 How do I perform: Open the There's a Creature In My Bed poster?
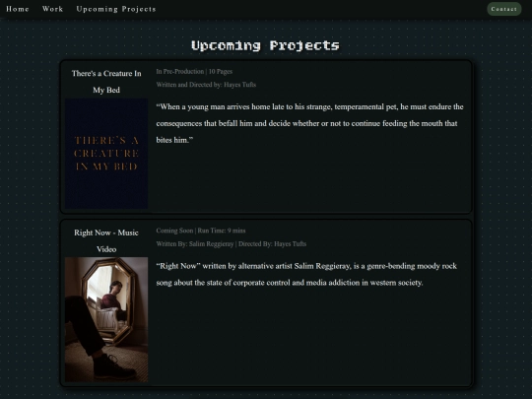106,154
